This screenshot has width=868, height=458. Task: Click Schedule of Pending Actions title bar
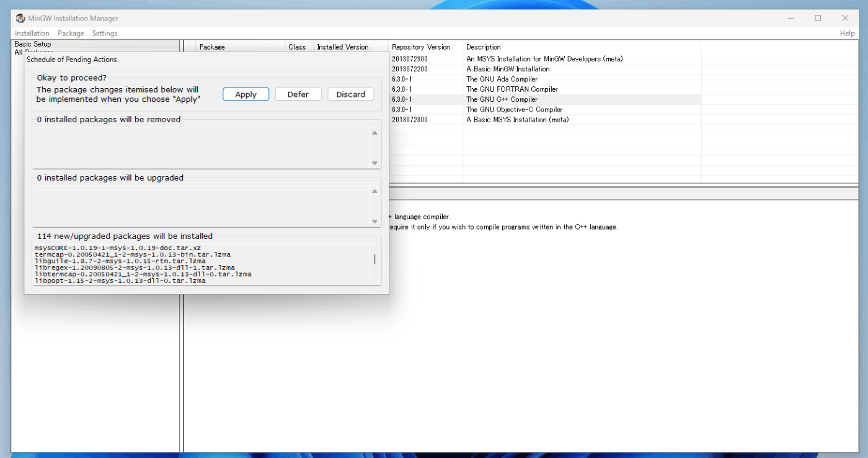pos(206,60)
